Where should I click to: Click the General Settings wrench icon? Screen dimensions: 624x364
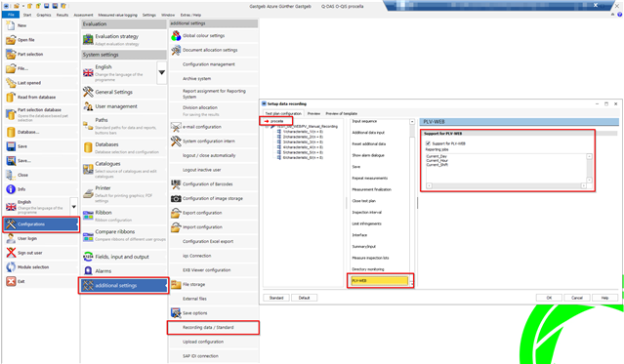(x=88, y=92)
